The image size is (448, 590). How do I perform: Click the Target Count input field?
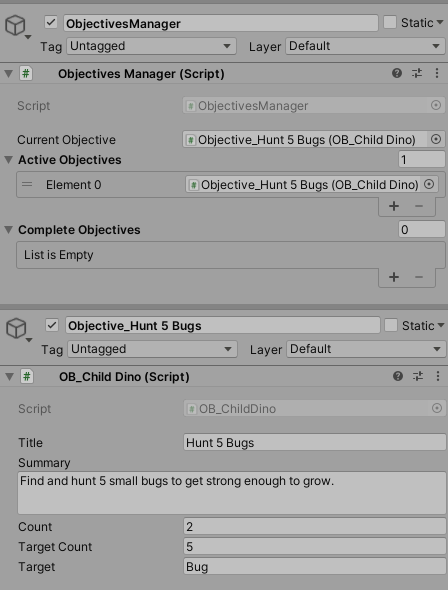(315, 546)
